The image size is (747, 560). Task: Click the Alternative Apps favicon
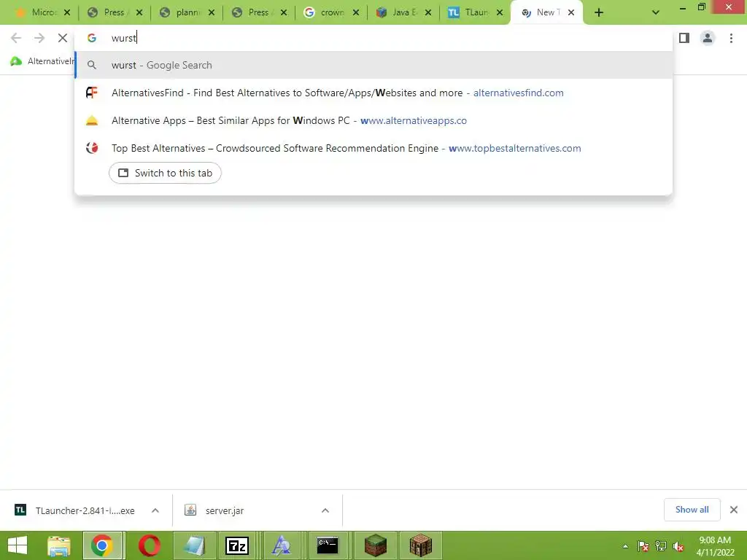coord(92,120)
